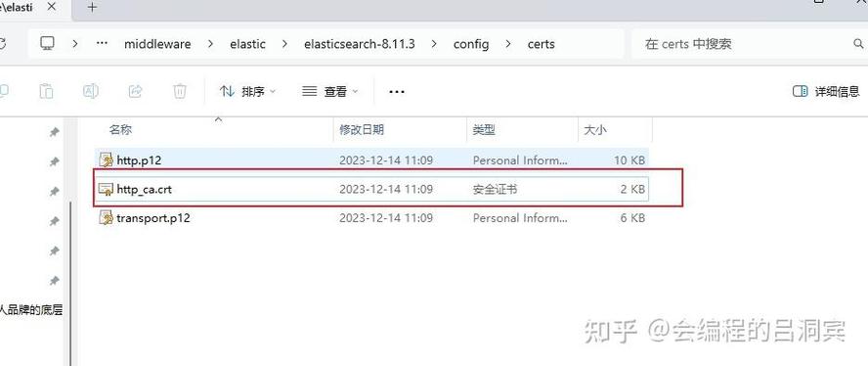This screenshot has width=868, height=366.
Task: Go to elasticsearch-8.11.3 in breadcrumb
Action: point(360,44)
